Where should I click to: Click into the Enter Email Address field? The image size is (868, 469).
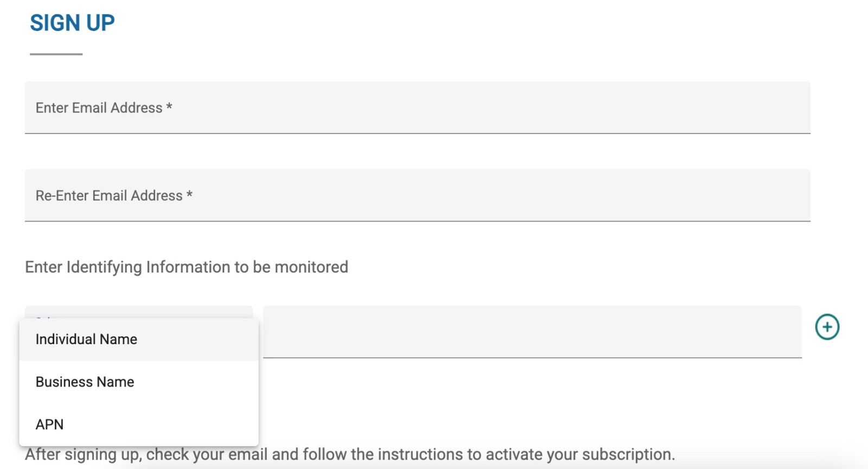417,107
